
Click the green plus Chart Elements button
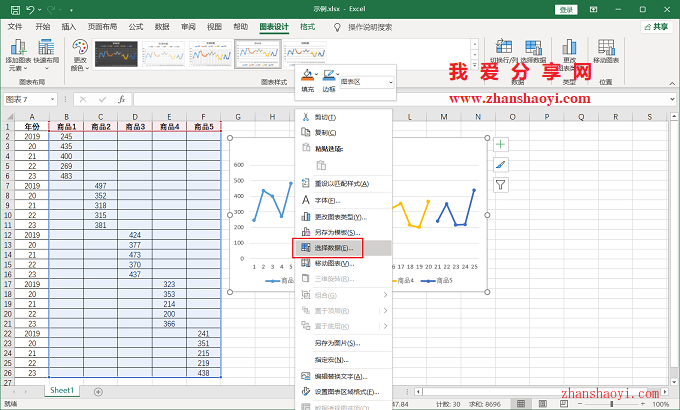coord(500,144)
